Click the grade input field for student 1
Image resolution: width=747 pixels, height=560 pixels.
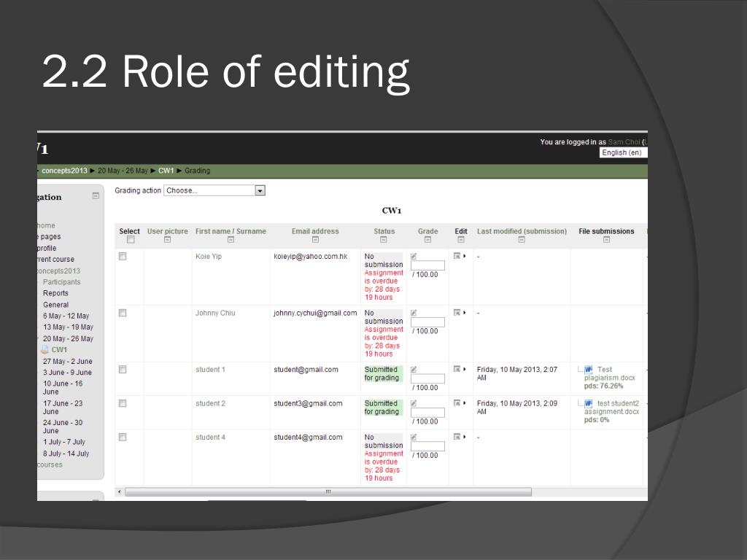[x=427, y=378]
